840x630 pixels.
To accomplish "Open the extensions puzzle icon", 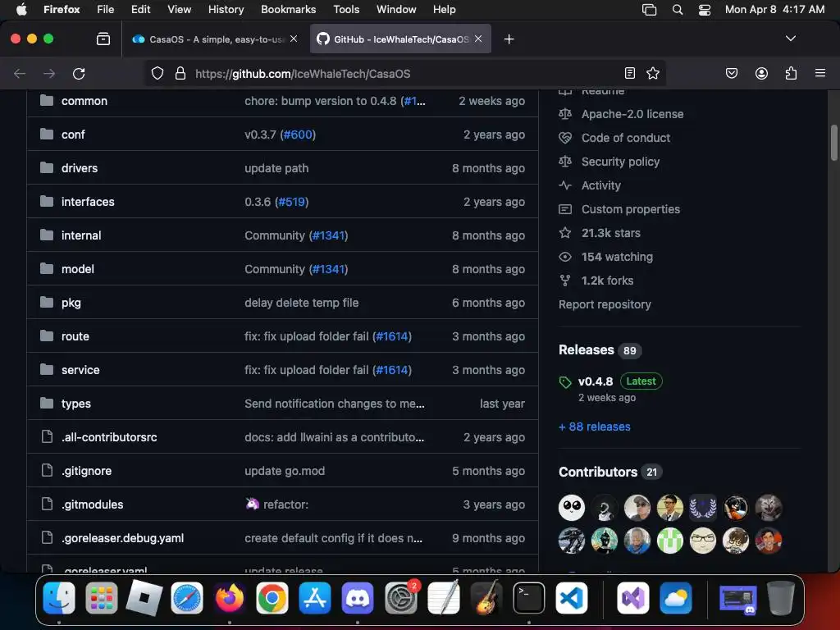I will coord(791,73).
